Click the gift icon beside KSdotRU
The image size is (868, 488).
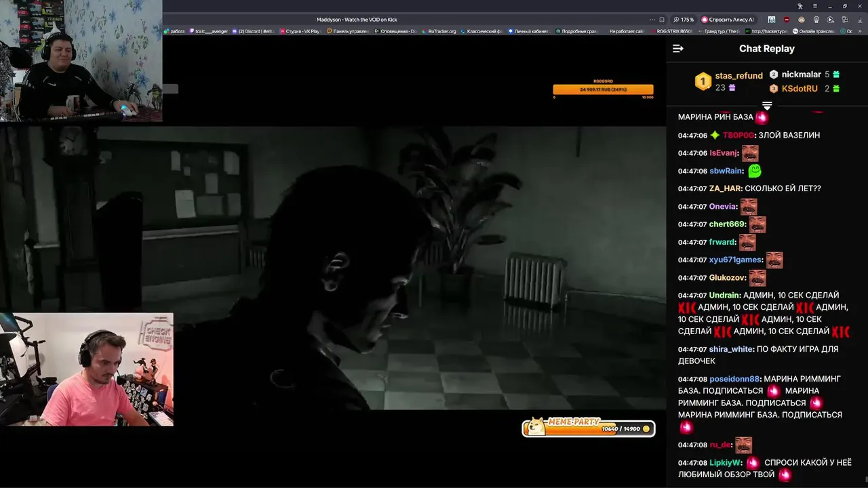tap(836, 89)
